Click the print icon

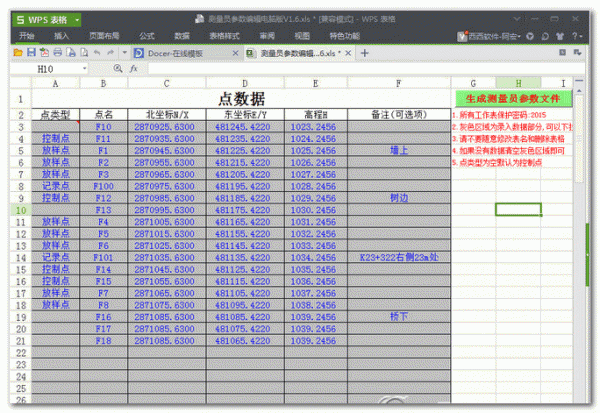pos(57,53)
